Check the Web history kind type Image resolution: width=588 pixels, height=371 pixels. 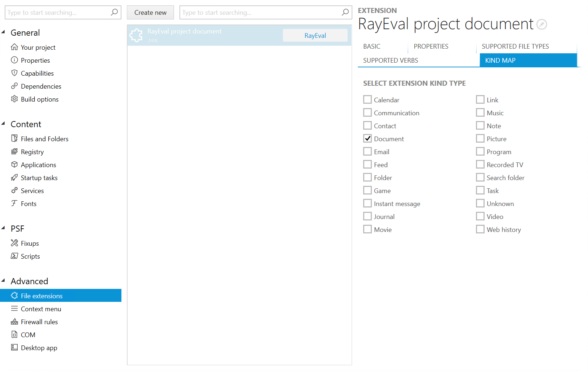pos(480,229)
